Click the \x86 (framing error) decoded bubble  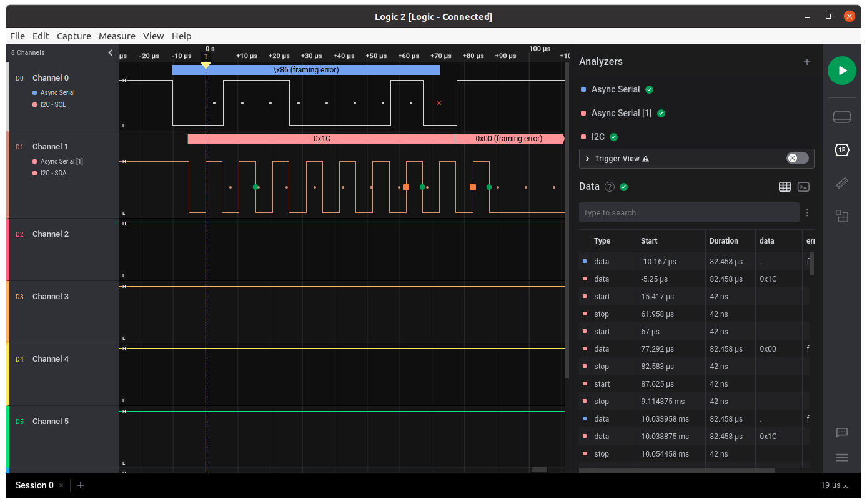click(x=306, y=70)
